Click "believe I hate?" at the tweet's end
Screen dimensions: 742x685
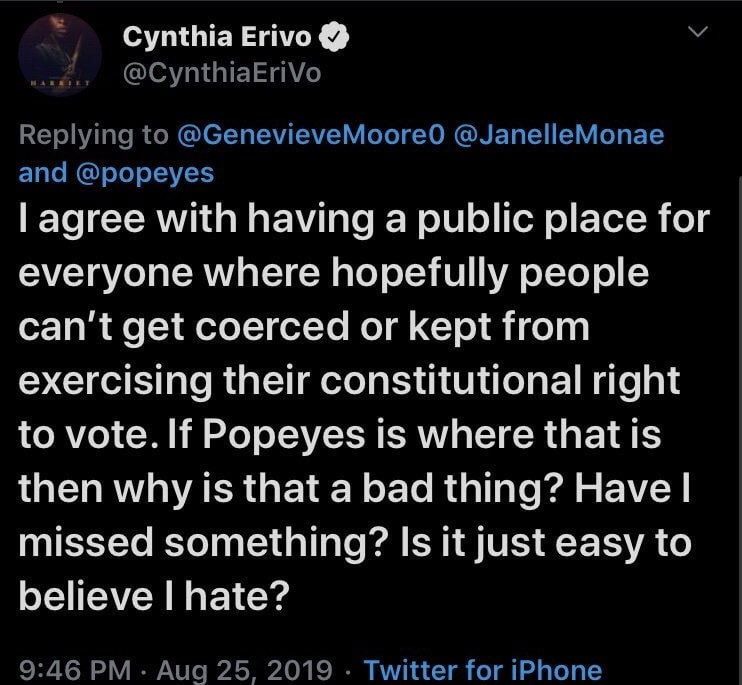[x=153, y=597]
